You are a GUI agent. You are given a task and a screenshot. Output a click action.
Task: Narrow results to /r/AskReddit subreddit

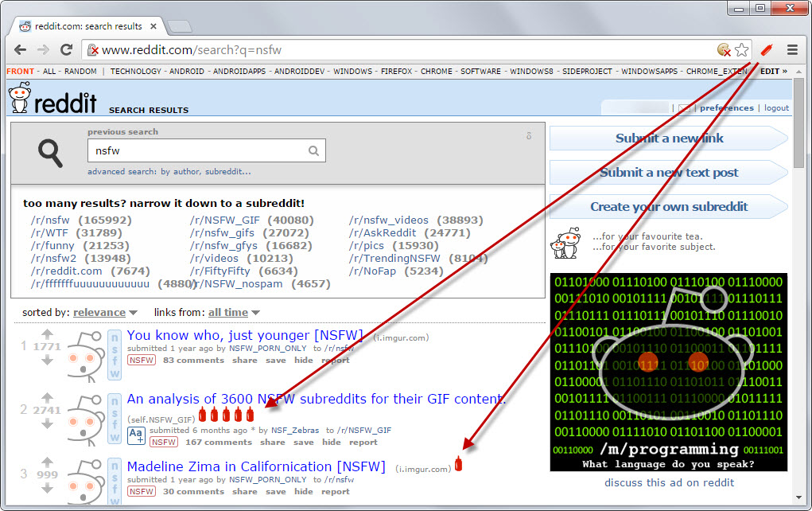coord(383,233)
